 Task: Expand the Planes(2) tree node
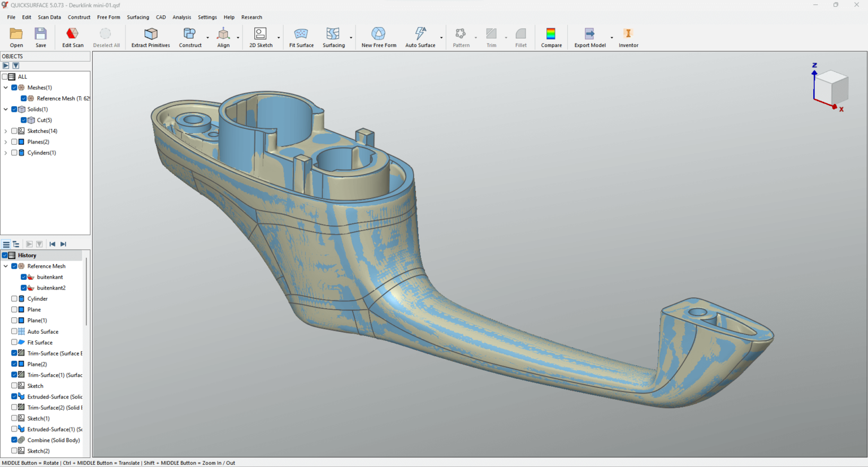pos(5,141)
